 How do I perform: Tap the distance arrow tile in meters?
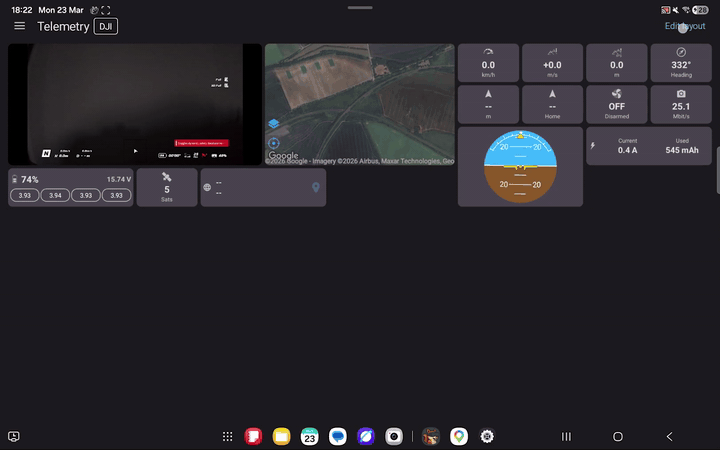(x=488, y=104)
